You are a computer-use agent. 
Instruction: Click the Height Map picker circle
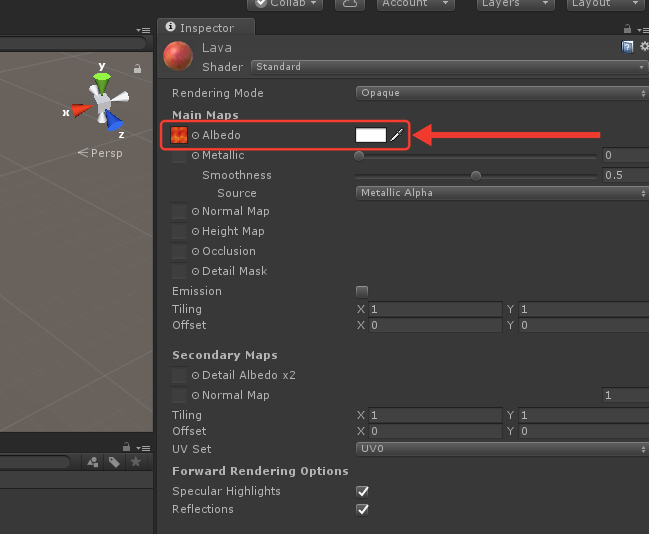click(195, 231)
